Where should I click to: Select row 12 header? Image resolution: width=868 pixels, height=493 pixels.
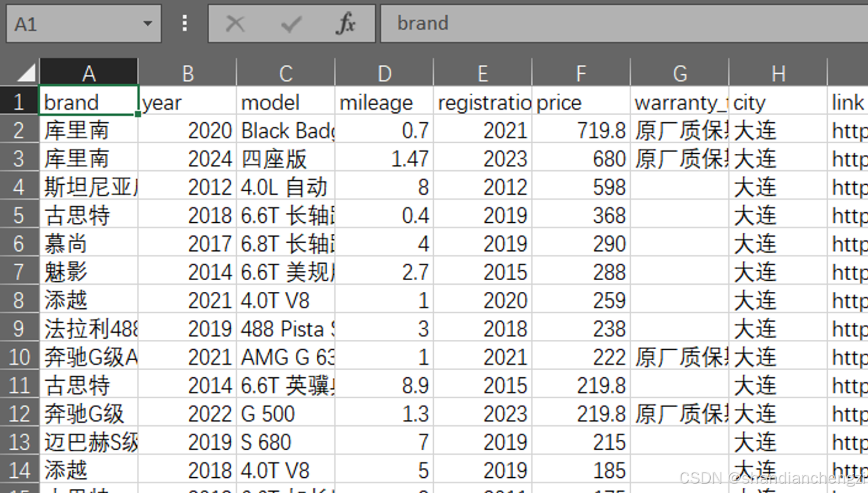(x=19, y=413)
